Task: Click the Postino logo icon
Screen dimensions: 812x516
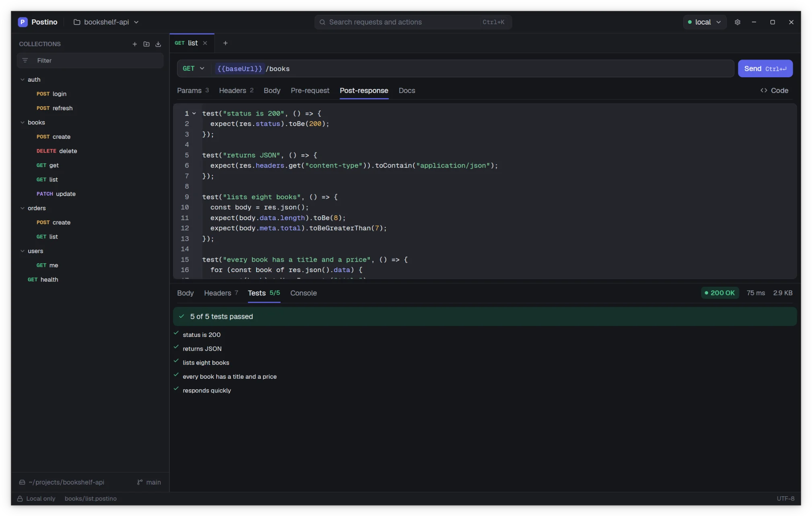Action: (23, 22)
